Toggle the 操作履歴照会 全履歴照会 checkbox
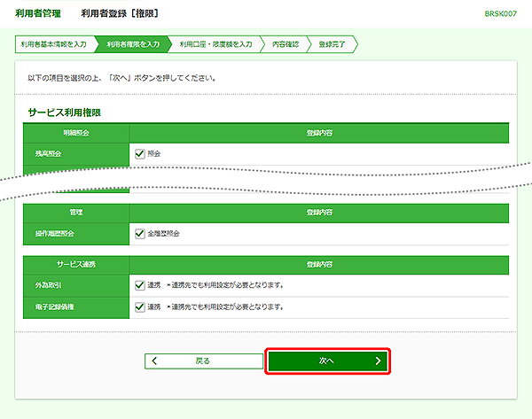 140,234
